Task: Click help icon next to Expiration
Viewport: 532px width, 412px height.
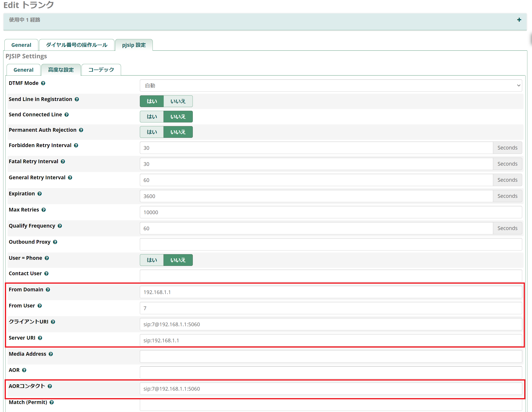Action: 40,194
